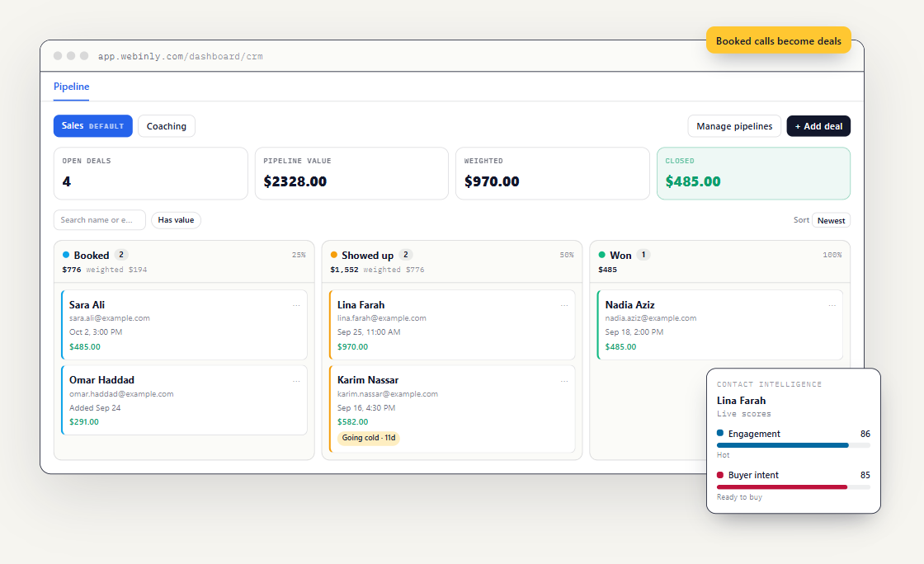Select the Coaching pipeline
The width and height of the screenshot is (924, 564).
coord(166,126)
